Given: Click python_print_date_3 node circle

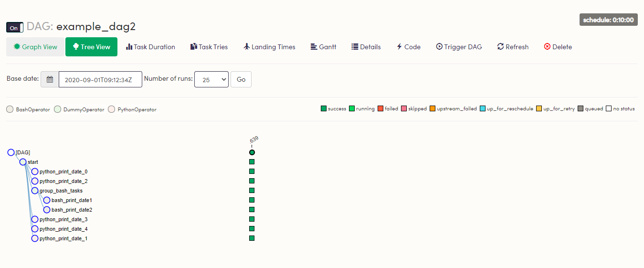Looking at the screenshot, I should pyautogui.click(x=35, y=219).
